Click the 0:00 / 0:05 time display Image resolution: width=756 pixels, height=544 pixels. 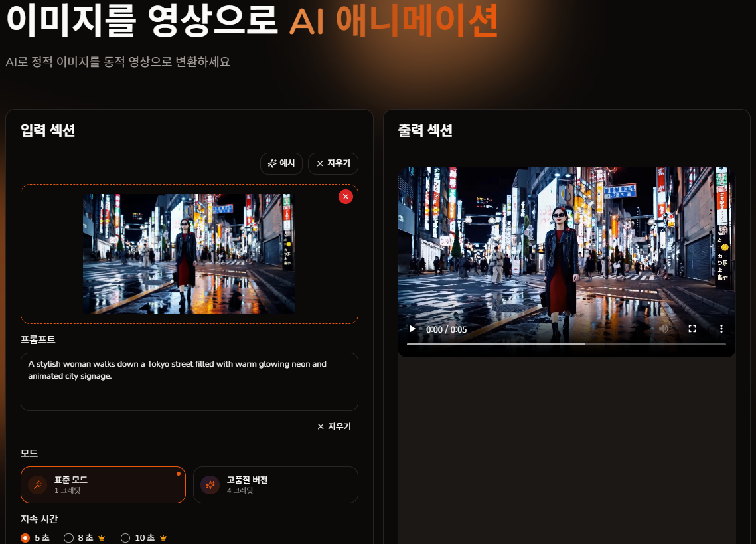coord(447,329)
